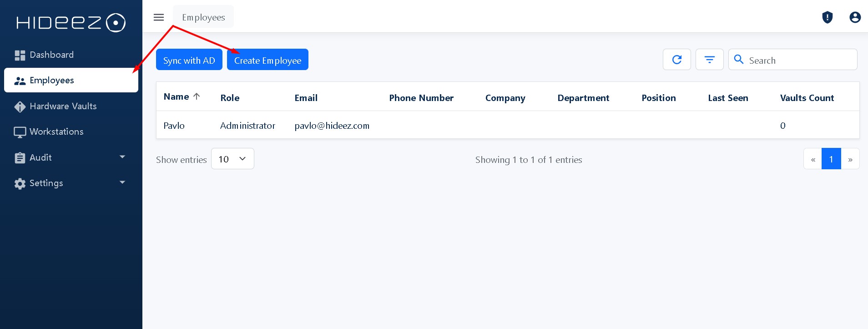Open the Pavlo employee row
Image resolution: width=868 pixels, height=329 pixels.
(508, 125)
